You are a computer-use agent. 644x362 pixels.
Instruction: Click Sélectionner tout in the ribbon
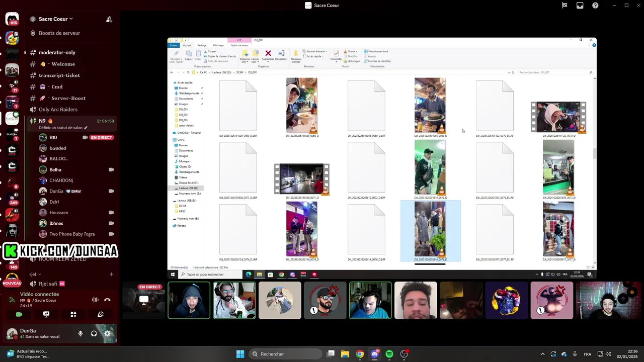[376, 51]
